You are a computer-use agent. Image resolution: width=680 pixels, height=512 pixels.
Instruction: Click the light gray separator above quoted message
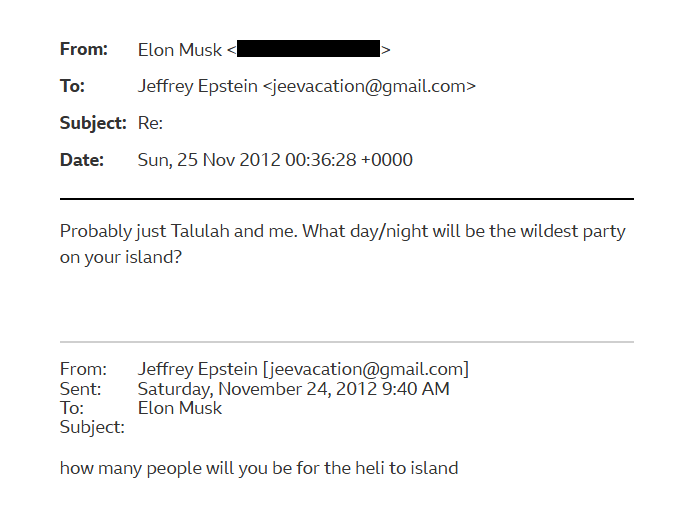click(346, 342)
